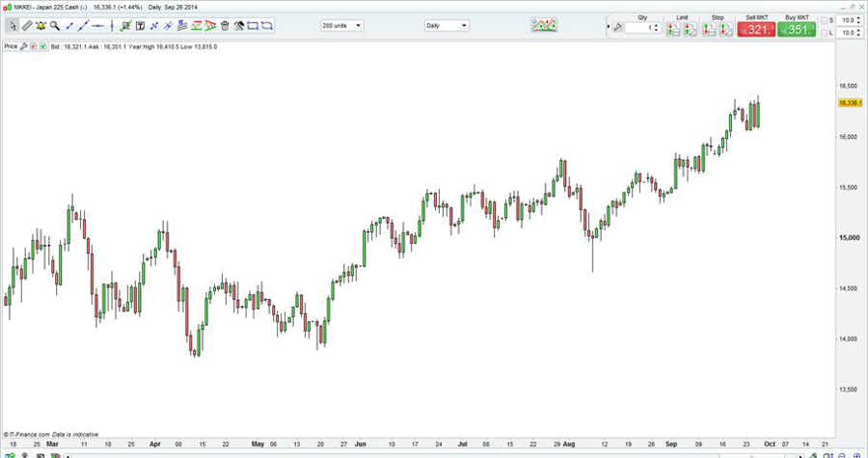
Task: Open the chart style indicators icon
Action: (x=544, y=26)
